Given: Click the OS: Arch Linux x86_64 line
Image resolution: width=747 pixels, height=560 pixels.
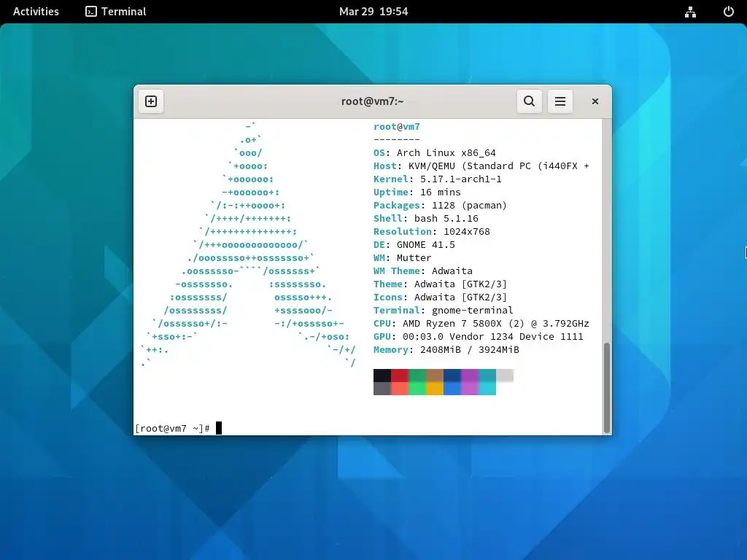Looking at the screenshot, I should [435, 153].
